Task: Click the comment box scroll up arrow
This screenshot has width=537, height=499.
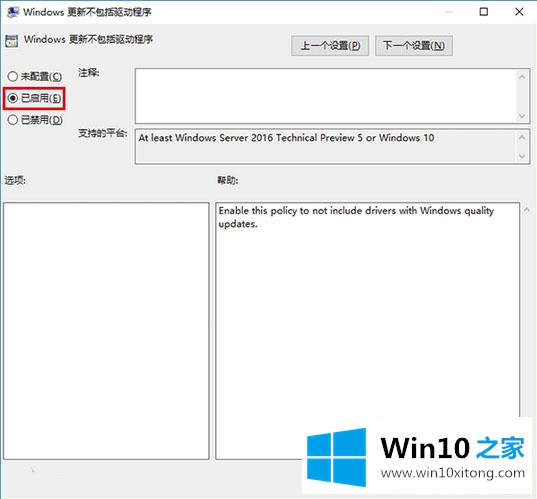Action: pyautogui.click(x=522, y=77)
